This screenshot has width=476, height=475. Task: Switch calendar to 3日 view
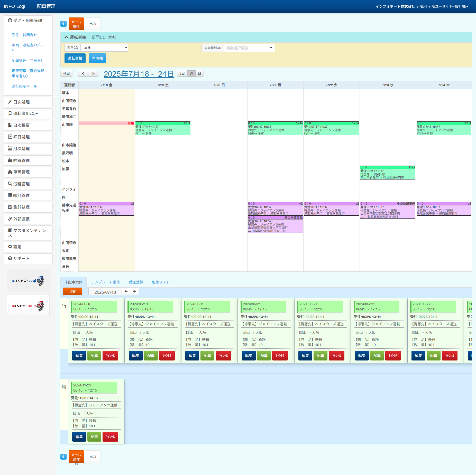tap(182, 73)
